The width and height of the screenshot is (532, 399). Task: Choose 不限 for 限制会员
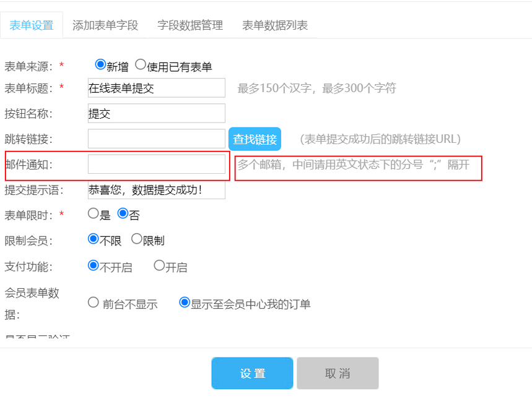94,239
